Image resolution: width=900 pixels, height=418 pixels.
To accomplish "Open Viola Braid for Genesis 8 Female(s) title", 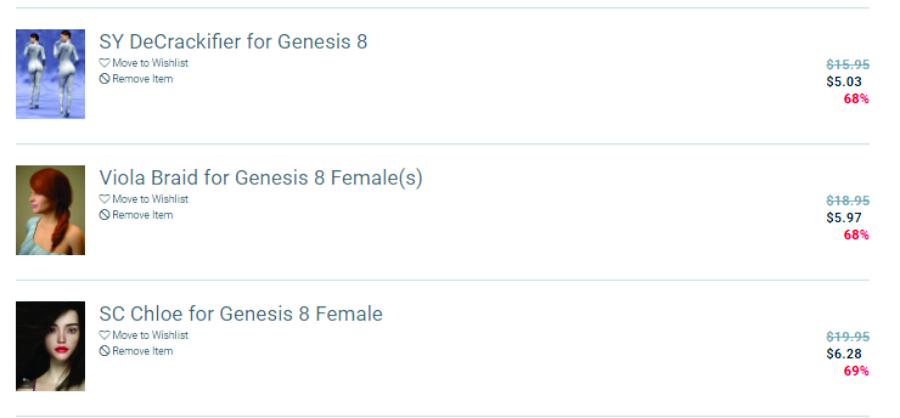I will 260,178.
